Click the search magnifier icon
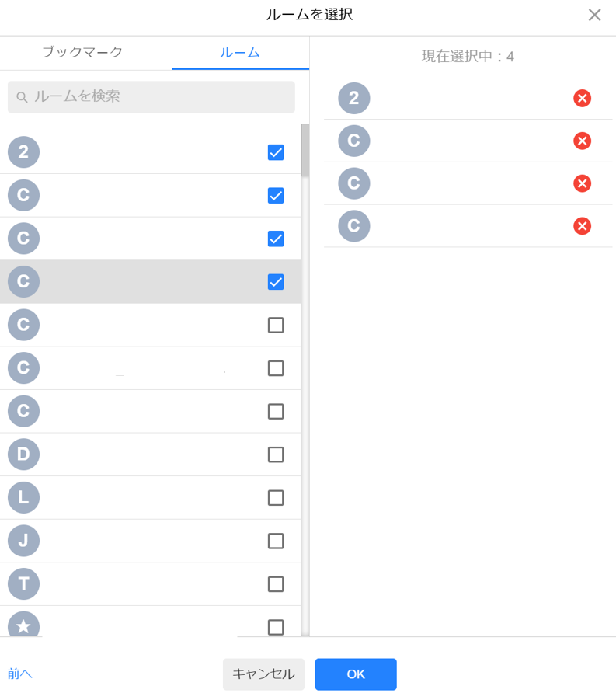616x693 pixels. [x=22, y=97]
